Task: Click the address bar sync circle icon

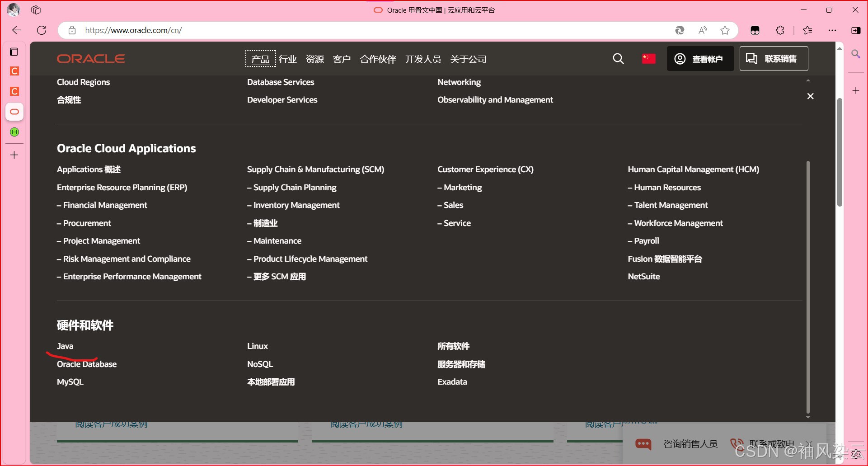Action: (x=680, y=30)
